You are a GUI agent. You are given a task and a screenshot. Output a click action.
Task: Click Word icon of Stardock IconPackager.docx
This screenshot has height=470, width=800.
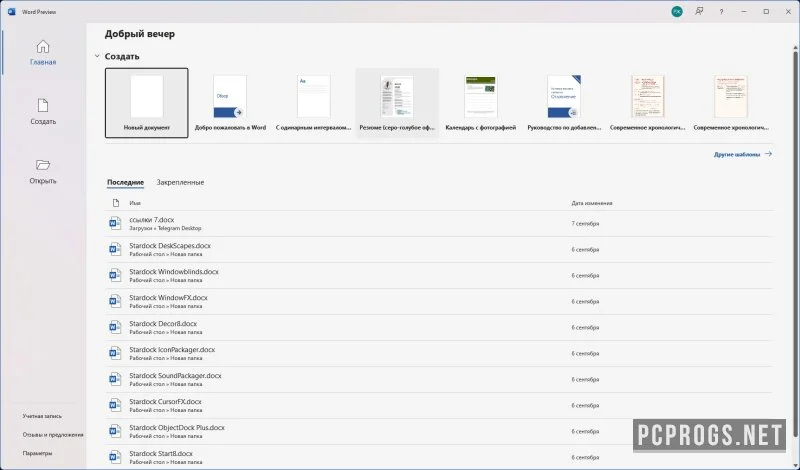click(x=115, y=354)
